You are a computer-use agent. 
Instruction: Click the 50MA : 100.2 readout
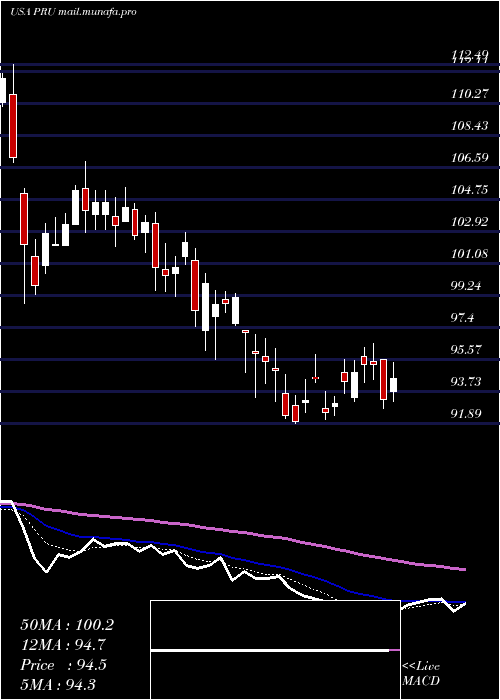67,625
